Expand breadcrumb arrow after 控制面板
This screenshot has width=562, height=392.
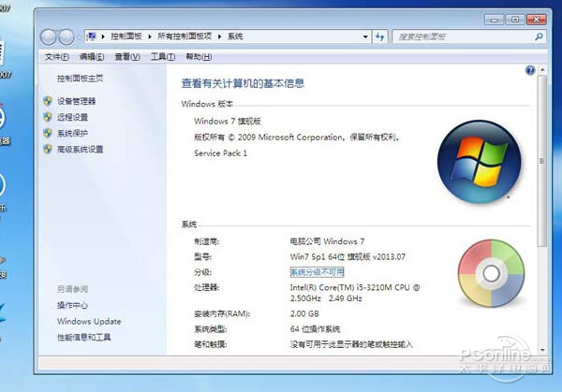point(150,36)
